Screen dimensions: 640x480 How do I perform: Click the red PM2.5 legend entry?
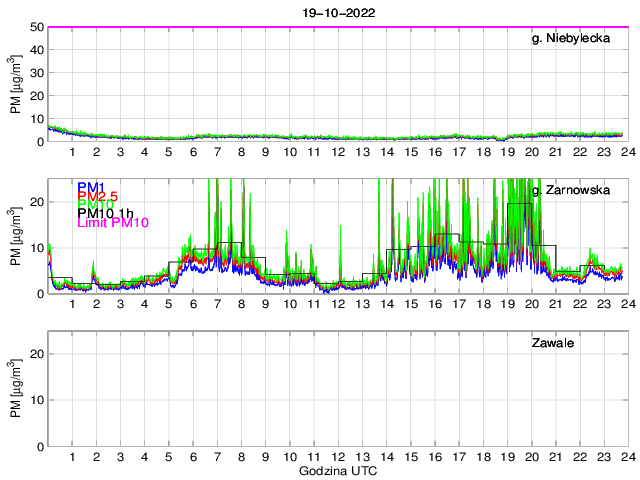click(x=97, y=197)
